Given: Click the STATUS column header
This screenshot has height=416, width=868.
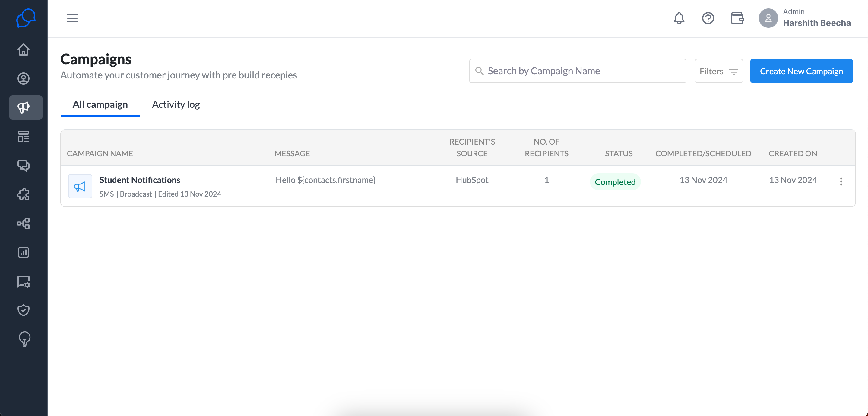Looking at the screenshot, I should (619, 154).
